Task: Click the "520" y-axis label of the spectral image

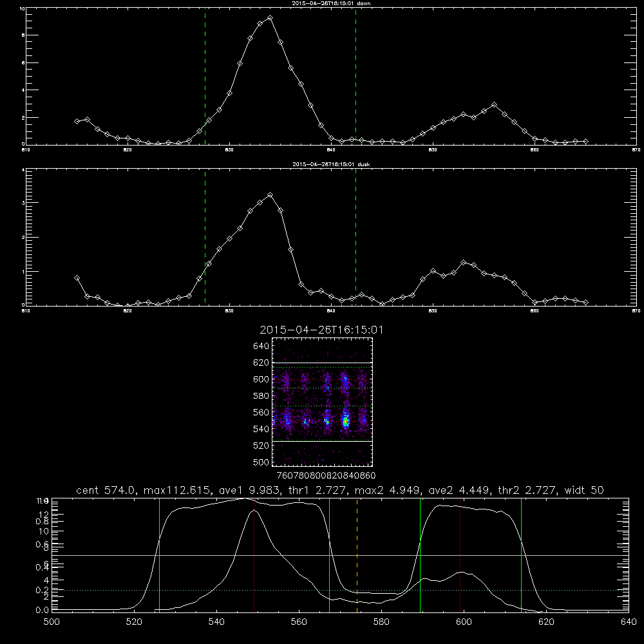Action: 261,446
